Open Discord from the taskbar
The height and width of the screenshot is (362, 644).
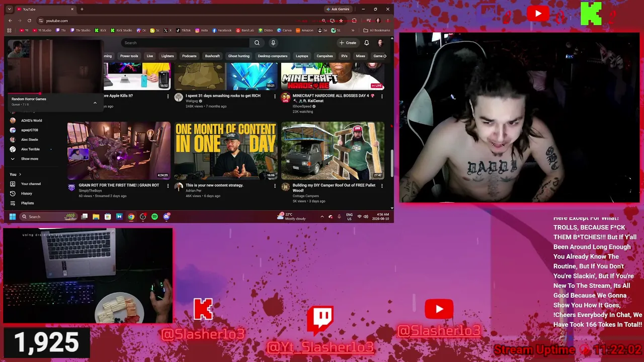167,217
